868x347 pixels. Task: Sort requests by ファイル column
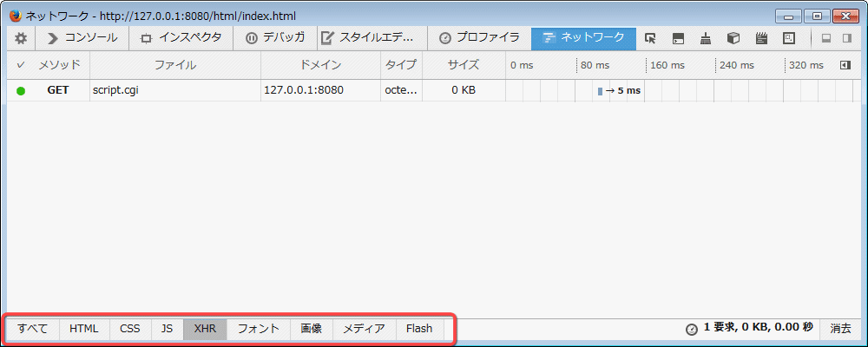click(x=175, y=65)
